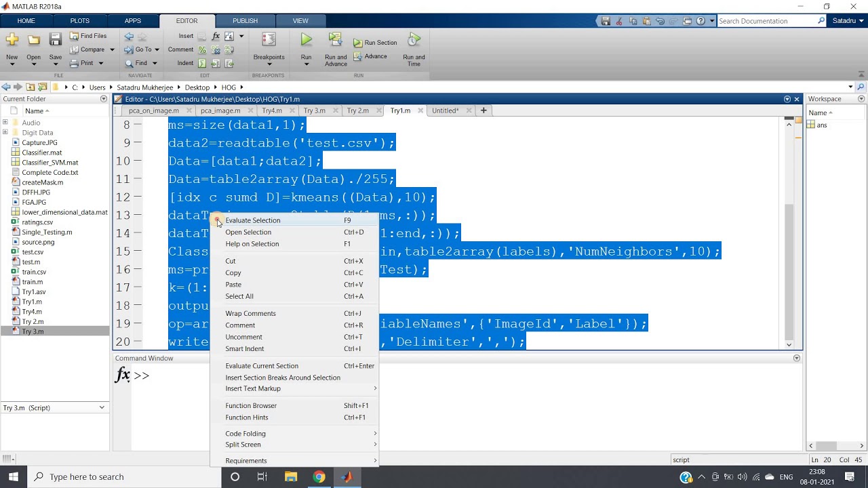Screen dimensions: 868x488
Task: Open the Code Folding submenu
Action: tap(294, 434)
